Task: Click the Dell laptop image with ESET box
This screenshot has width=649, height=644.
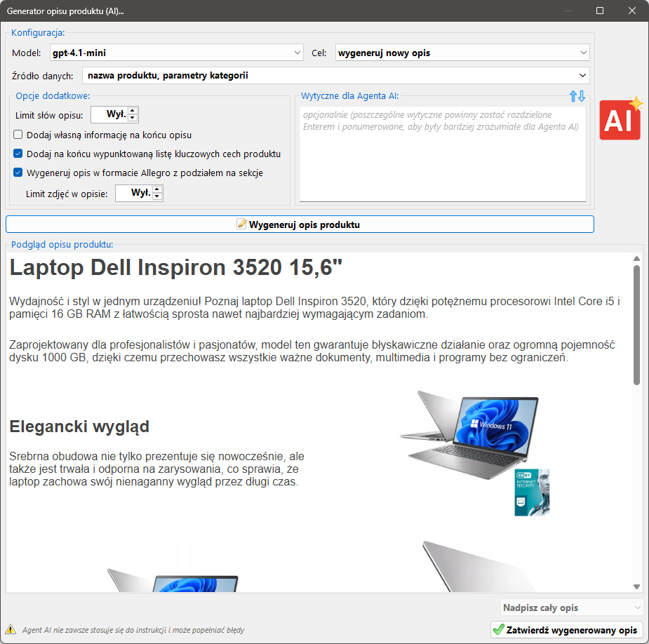Action: (x=475, y=452)
